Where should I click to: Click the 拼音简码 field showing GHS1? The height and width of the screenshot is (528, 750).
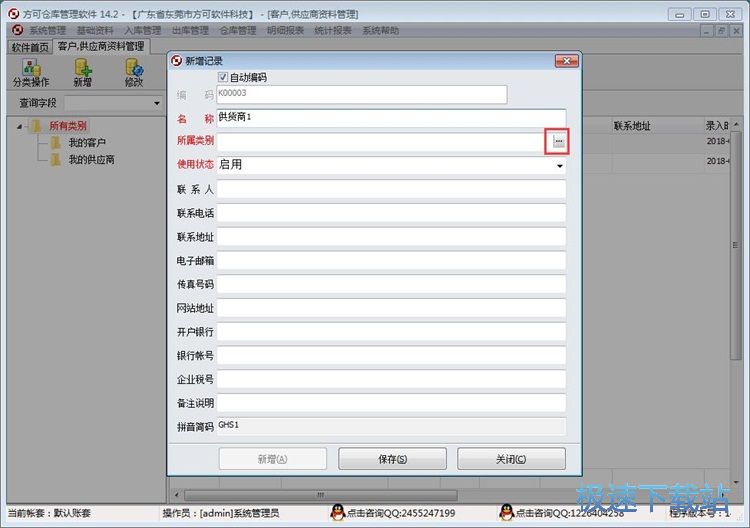point(391,426)
